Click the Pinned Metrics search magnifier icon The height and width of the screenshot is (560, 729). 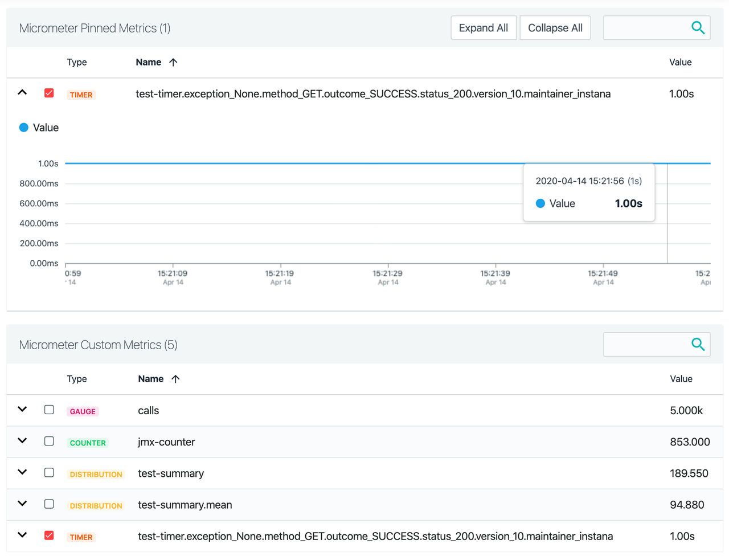pyautogui.click(x=698, y=27)
